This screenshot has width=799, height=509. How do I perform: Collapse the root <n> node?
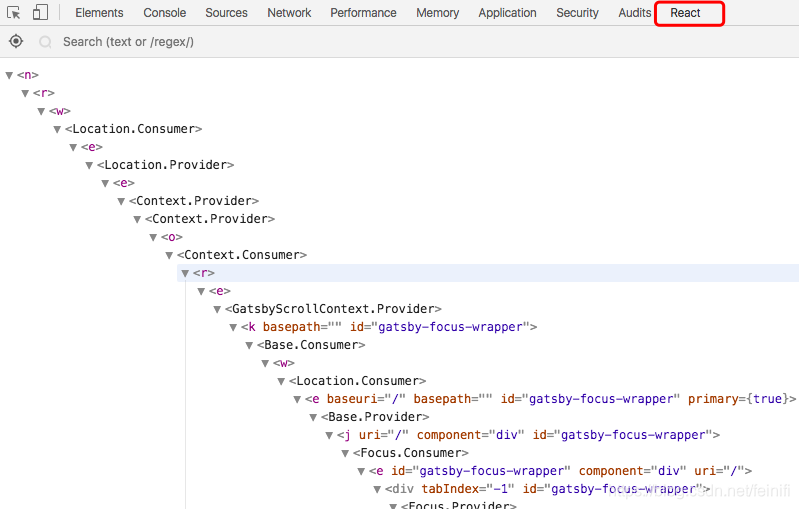(9, 75)
